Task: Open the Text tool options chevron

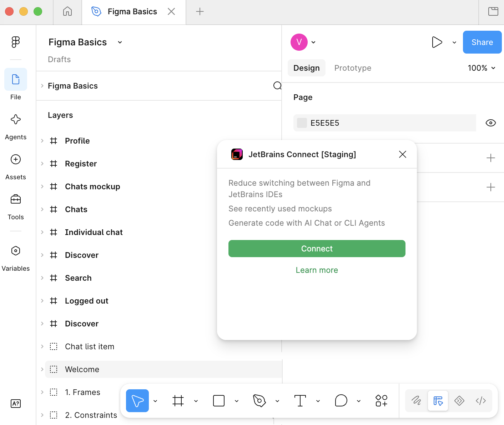Action: tap(318, 401)
